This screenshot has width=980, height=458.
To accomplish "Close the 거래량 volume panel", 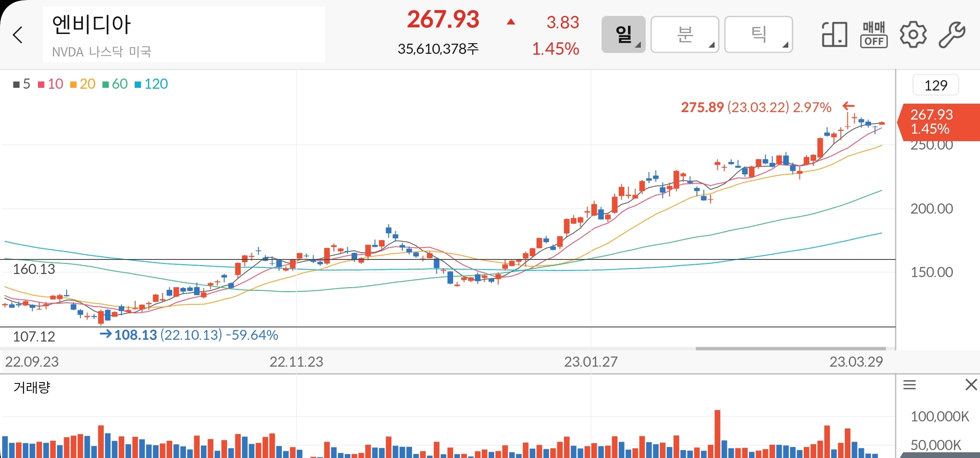I will tap(971, 385).
